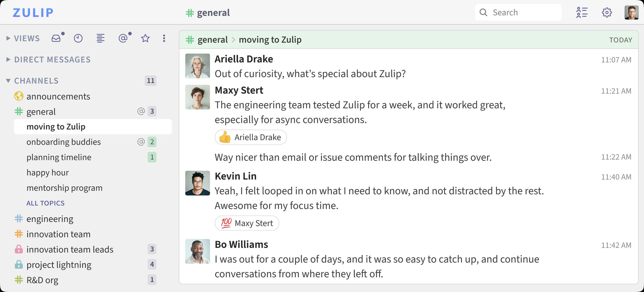
Task: Expand the DIRECT MESSAGES section
Action: [8, 59]
